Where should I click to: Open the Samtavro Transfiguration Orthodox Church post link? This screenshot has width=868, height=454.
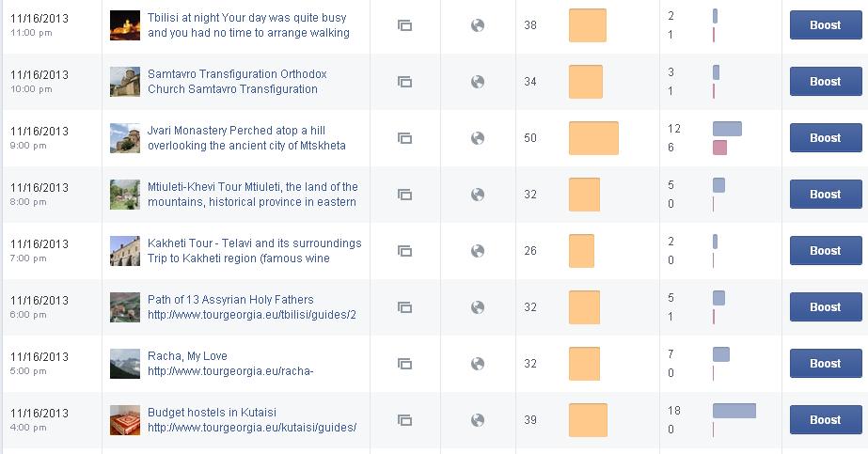(x=237, y=81)
